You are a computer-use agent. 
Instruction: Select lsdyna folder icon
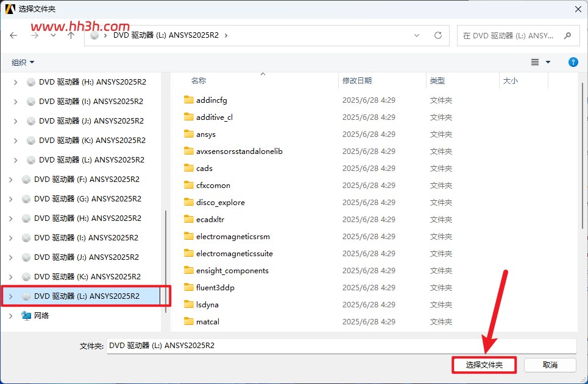pos(189,304)
